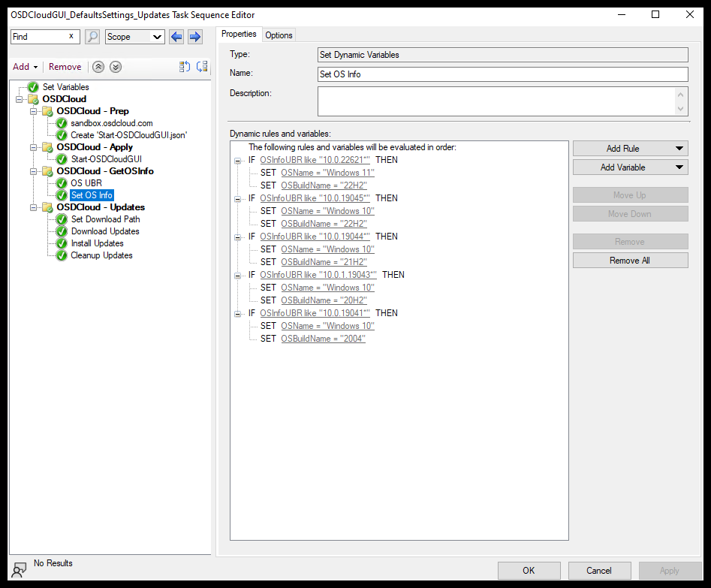The width and height of the screenshot is (711, 588).
Task: Click the folder icon of OSDCloud - Prep
Action: [47, 110]
